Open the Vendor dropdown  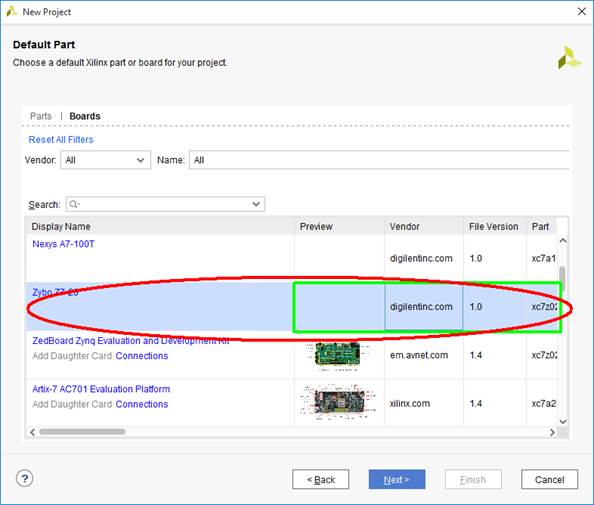pyautogui.click(x=105, y=160)
